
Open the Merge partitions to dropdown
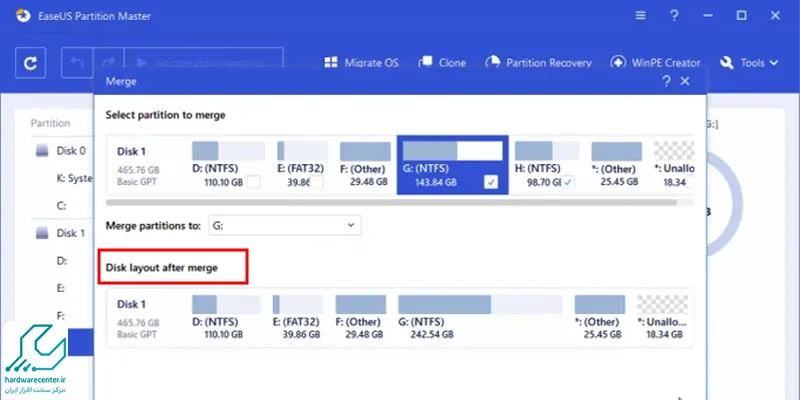[285, 225]
